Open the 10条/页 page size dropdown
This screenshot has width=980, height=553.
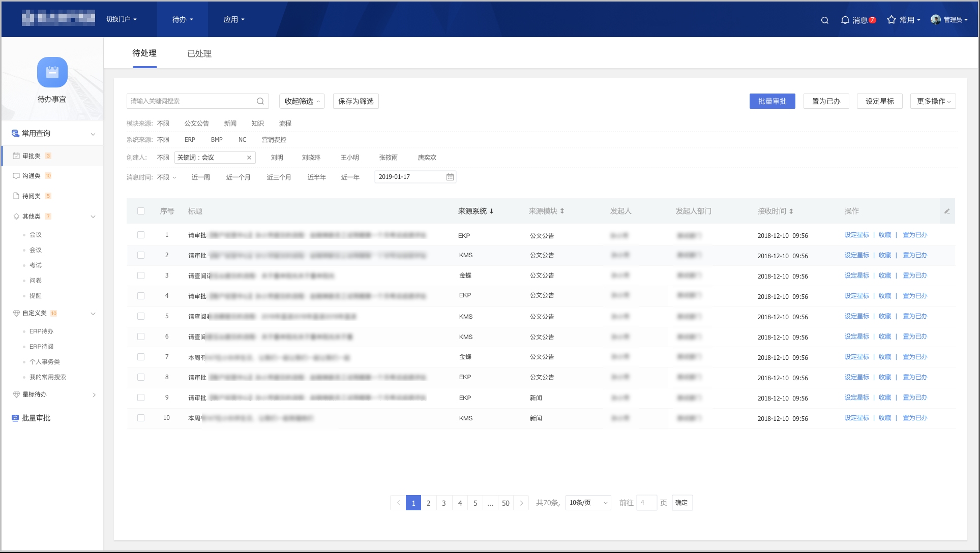[587, 502]
